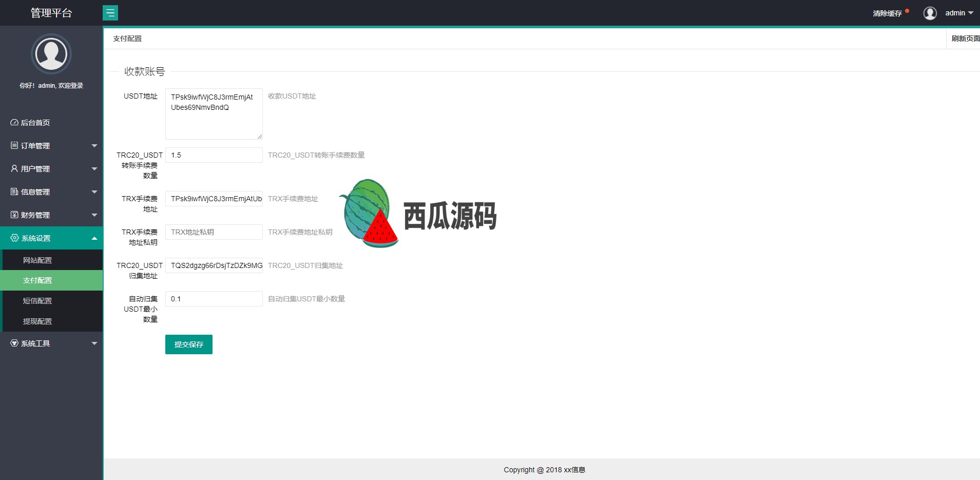The width and height of the screenshot is (980, 480).
Task: Click the user icon beside 用户管理
Action: 14,168
